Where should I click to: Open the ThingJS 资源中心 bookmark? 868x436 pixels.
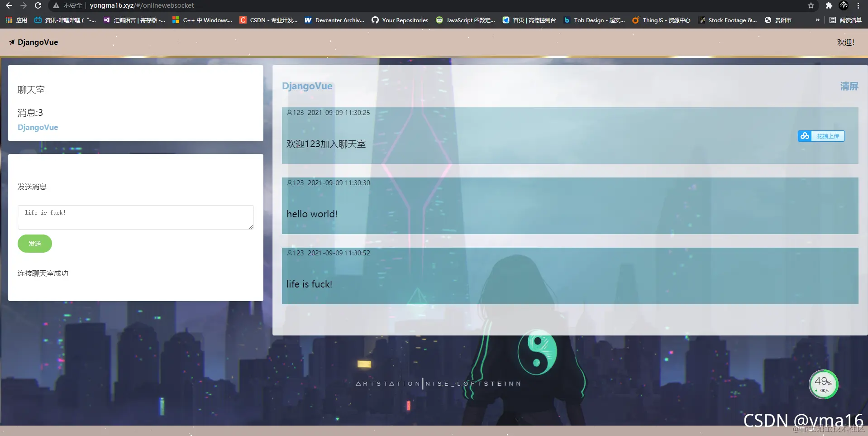click(x=661, y=20)
